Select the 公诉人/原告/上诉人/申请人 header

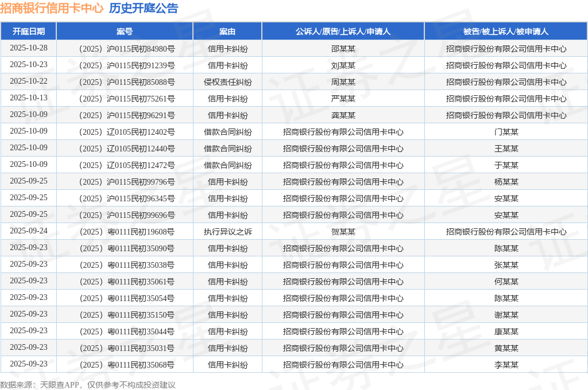343,32
